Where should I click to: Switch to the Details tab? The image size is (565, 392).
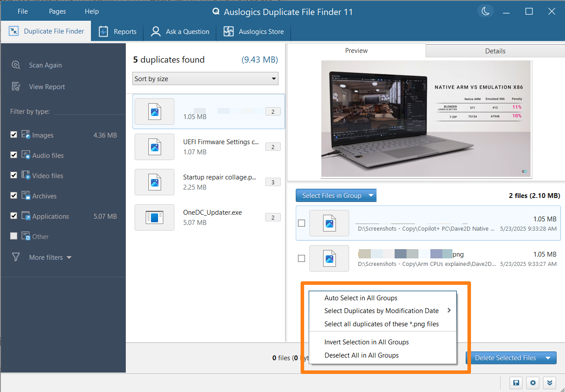pyautogui.click(x=495, y=51)
